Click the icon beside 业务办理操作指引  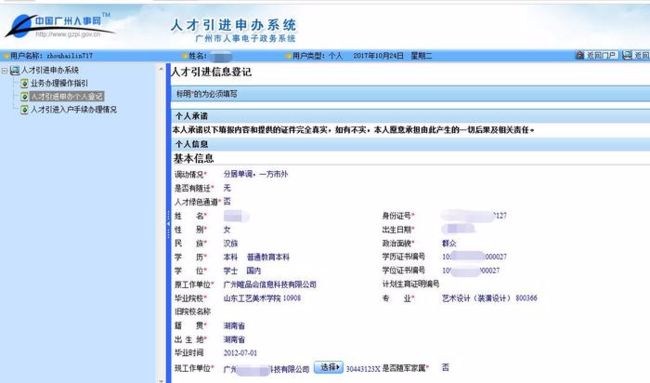coord(24,83)
